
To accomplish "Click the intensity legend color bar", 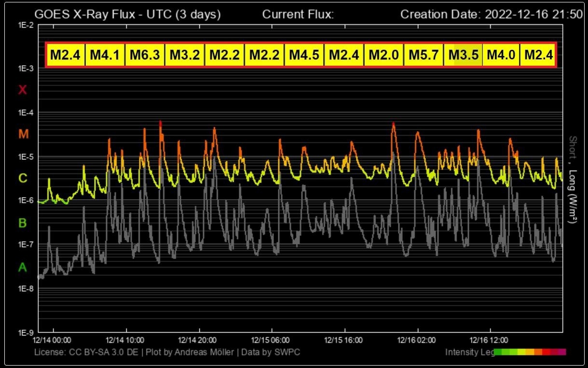I will 530,352.
